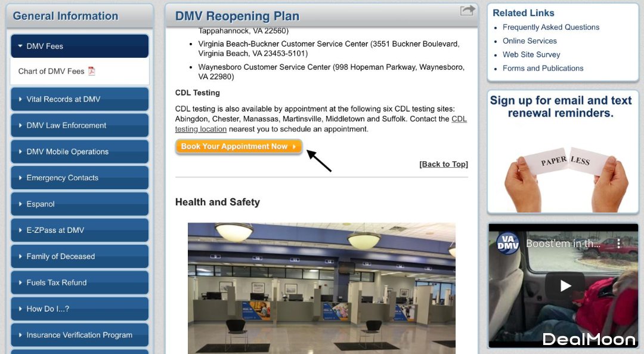Click the VA DMV logo on the video
This screenshot has height=354, width=644.
coord(507,244)
